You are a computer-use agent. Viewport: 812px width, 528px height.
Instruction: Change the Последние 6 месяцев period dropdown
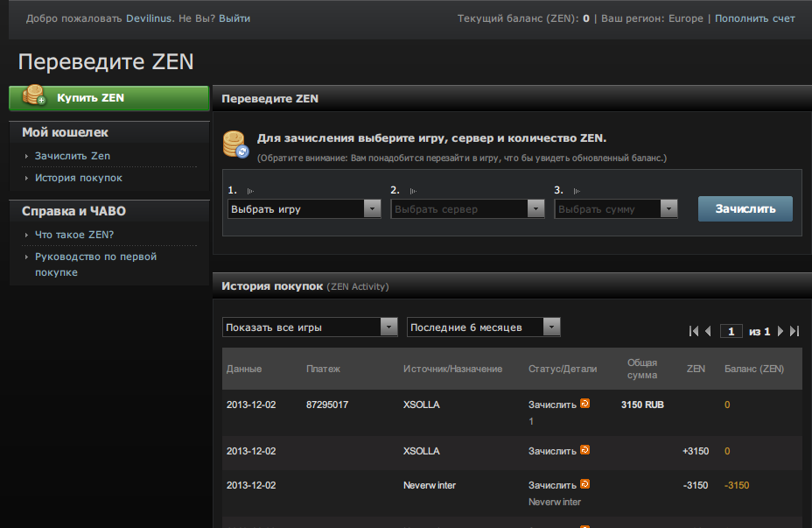484,327
